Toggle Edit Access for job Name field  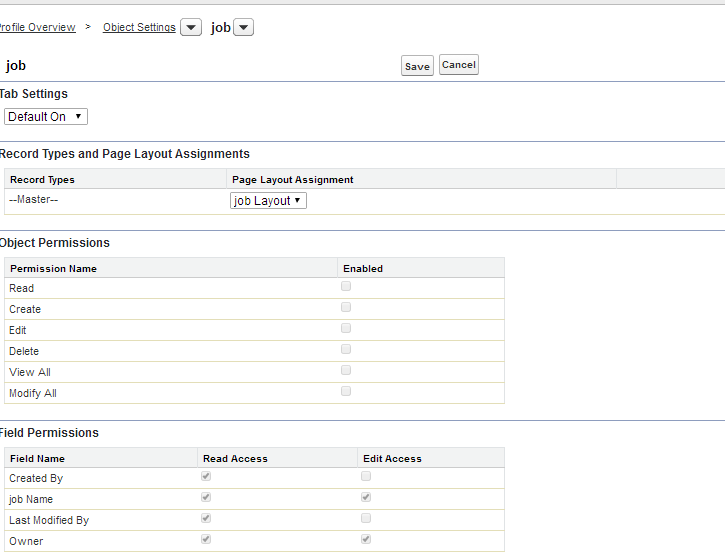coord(366,497)
